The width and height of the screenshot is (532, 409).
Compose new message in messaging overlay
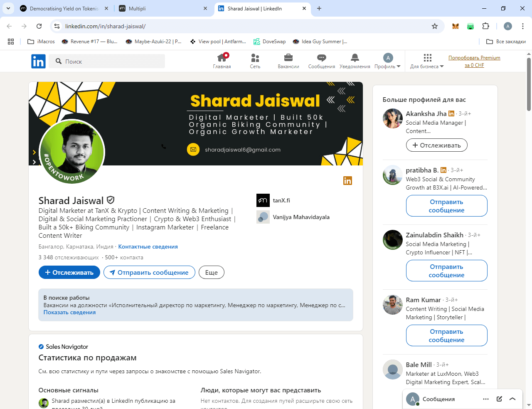(499, 399)
